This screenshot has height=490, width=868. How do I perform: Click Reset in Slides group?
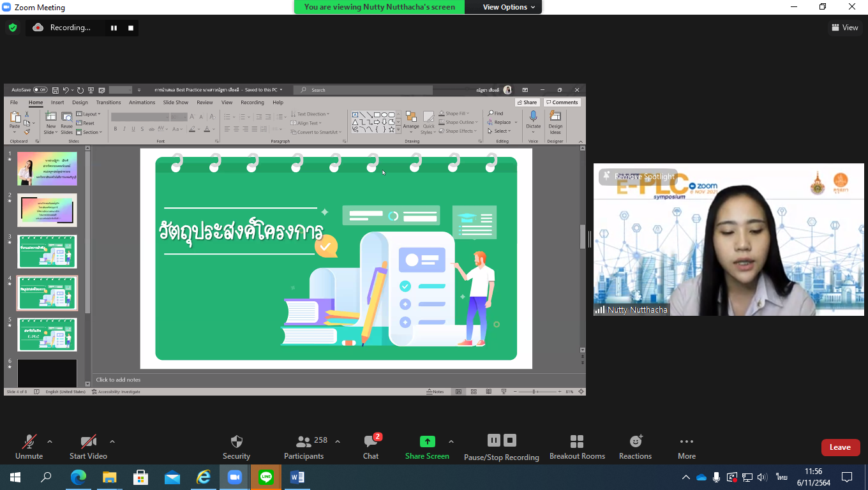86,123
